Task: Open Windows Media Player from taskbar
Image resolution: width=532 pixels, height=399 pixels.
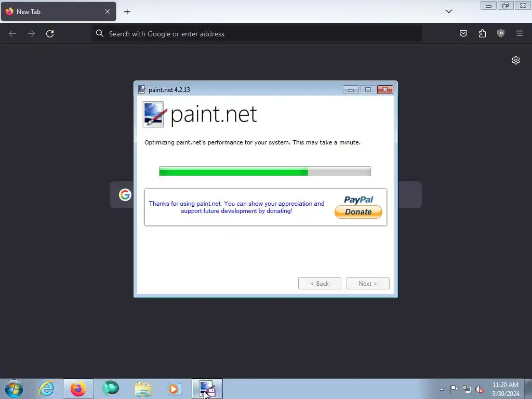Action: pos(175,389)
